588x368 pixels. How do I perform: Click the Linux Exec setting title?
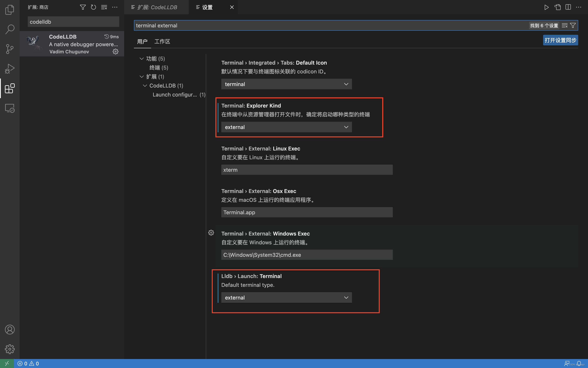pos(261,148)
